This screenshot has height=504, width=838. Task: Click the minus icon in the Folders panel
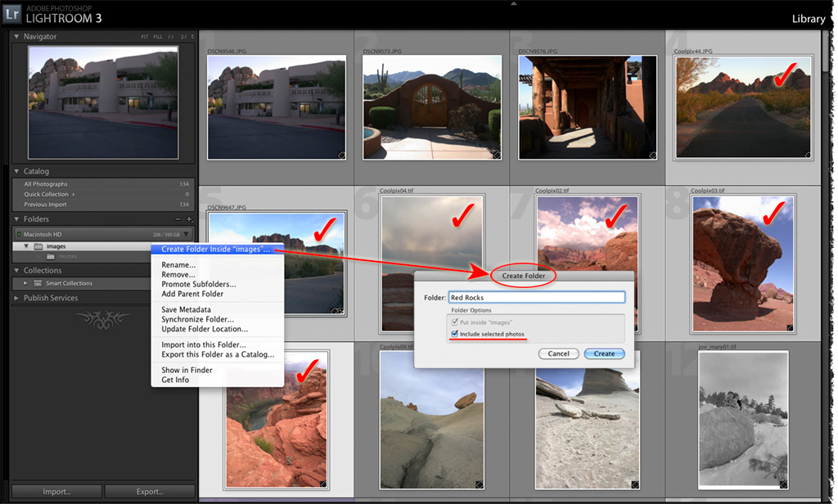click(x=178, y=219)
